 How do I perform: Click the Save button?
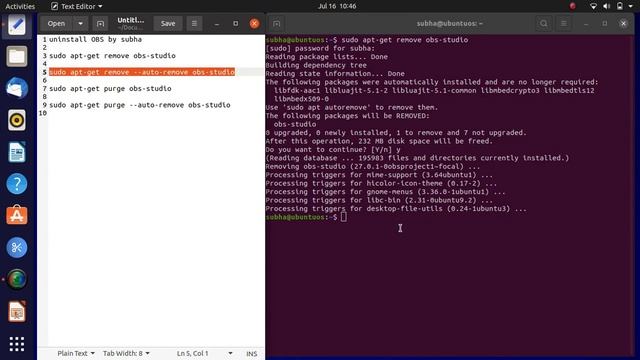(x=168, y=24)
